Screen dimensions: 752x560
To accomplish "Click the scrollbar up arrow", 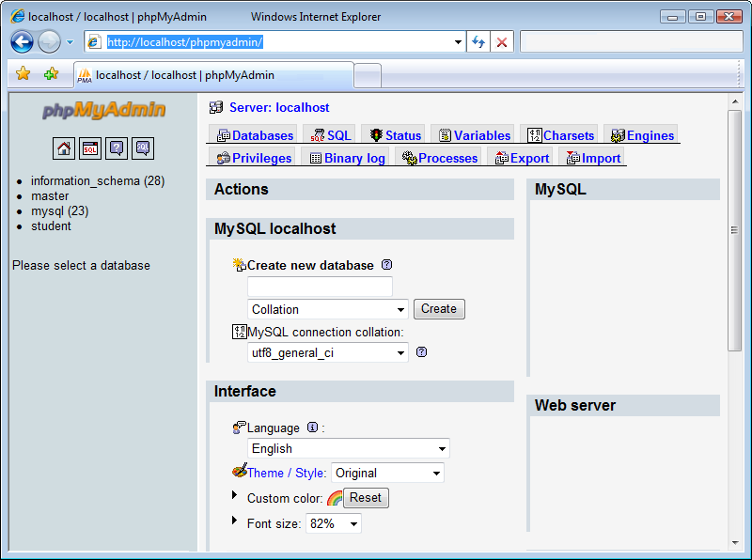I will click(x=735, y=101).
